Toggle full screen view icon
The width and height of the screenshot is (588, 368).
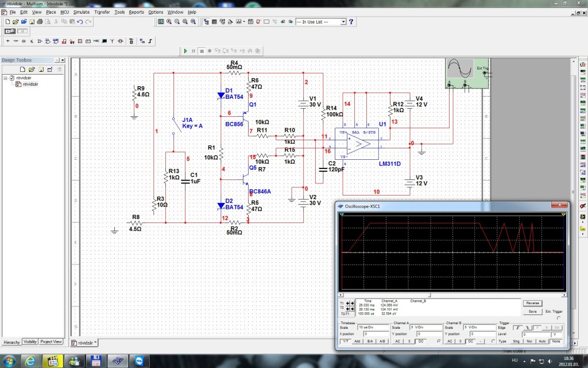pyautogui.click(x=161, y=22)
